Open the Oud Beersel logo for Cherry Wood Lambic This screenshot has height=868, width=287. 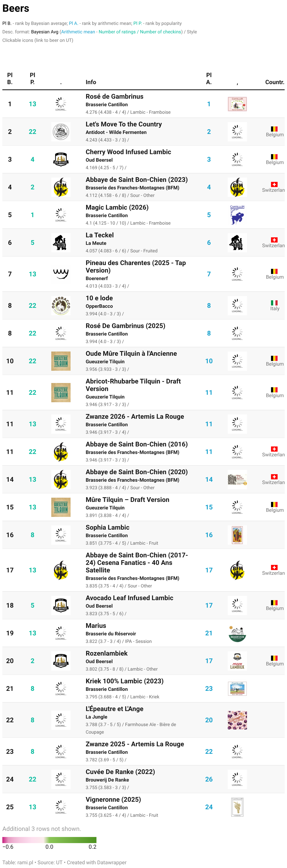point(61,159)
